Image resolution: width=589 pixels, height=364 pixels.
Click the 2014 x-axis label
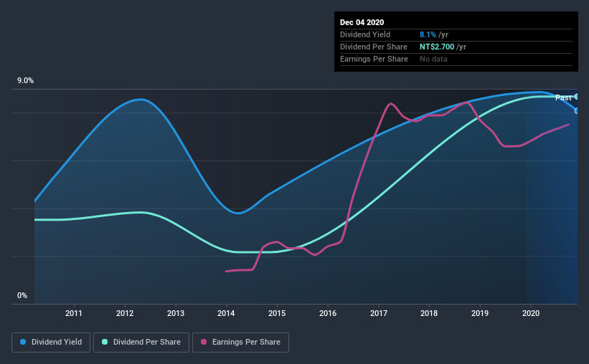tap(226, 313)
